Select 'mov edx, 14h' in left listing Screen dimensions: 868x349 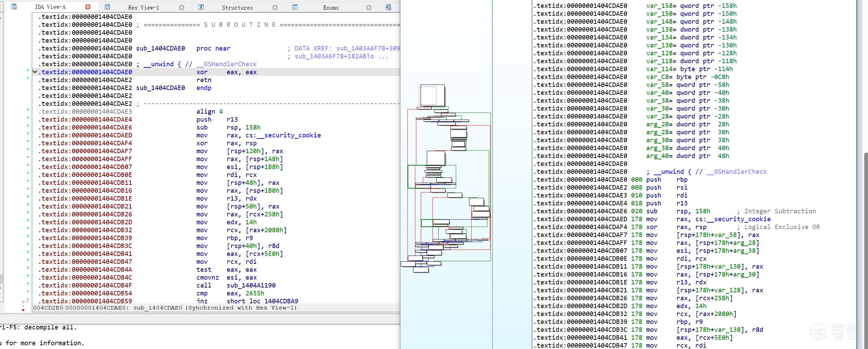(227, 222)
